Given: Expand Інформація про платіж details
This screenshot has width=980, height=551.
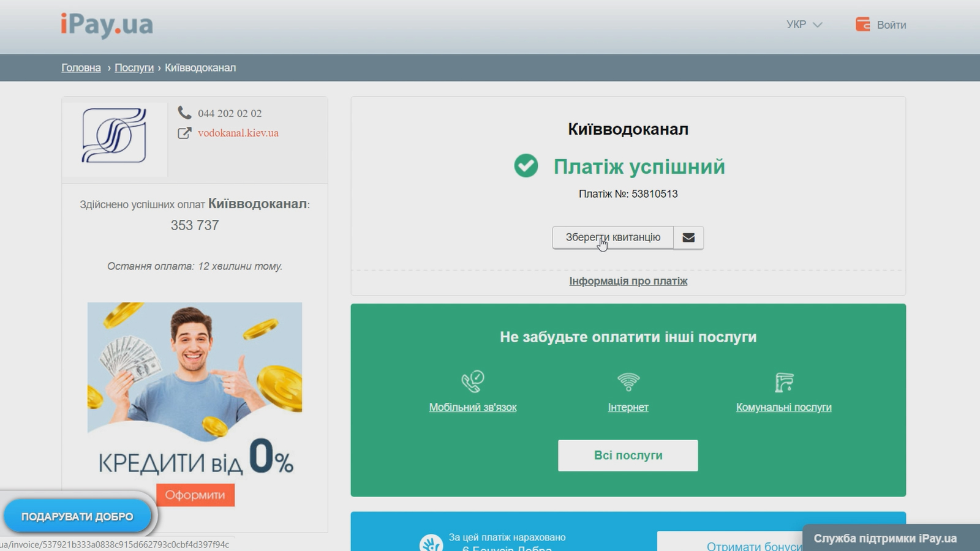Looking at the screenshot, I should point(628,281).
